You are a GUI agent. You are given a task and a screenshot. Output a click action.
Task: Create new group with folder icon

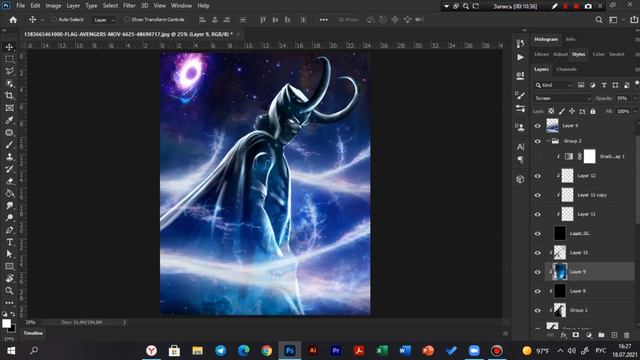point(601,335)
